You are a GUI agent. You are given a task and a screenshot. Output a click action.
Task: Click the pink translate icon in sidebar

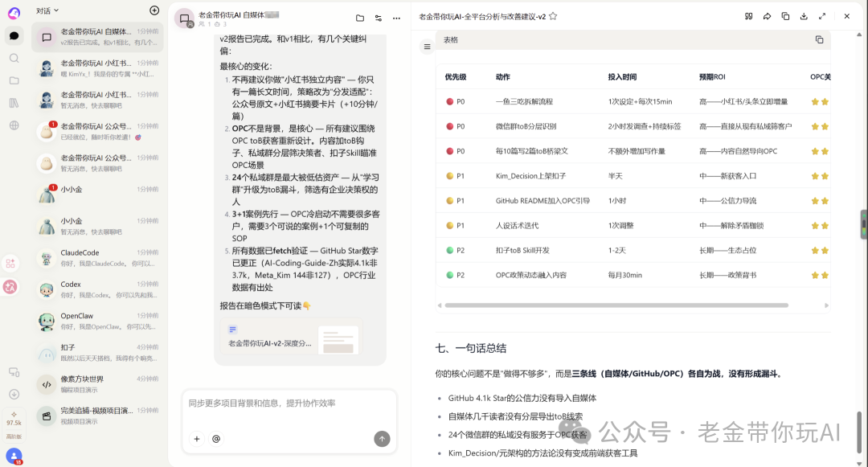point(10,287)
